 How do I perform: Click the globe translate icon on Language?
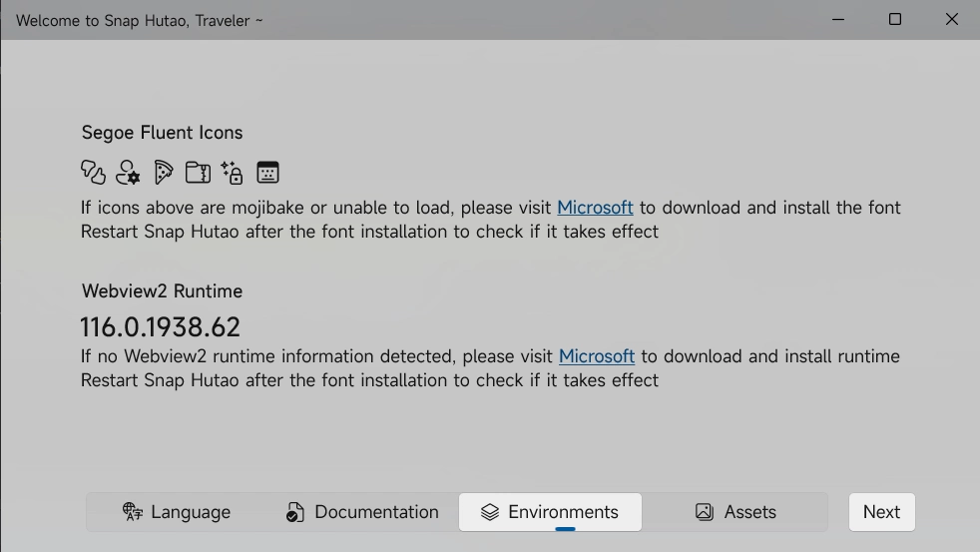pyautogui.click(x=133, y=511)
